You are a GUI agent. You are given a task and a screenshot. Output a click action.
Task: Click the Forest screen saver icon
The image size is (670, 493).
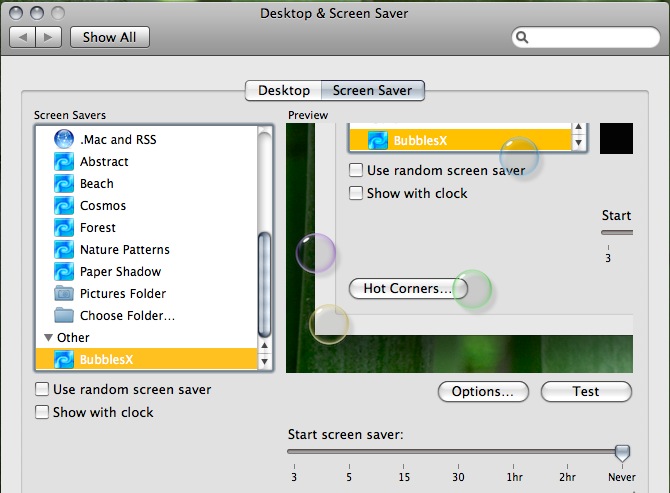point(64,227)
